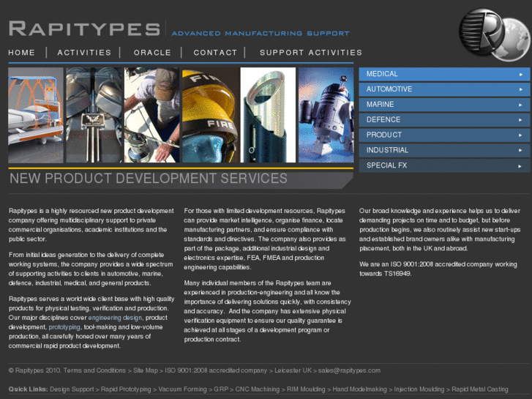Select the Product sector entry
The image size is (532, 399).
click(444, 135)
